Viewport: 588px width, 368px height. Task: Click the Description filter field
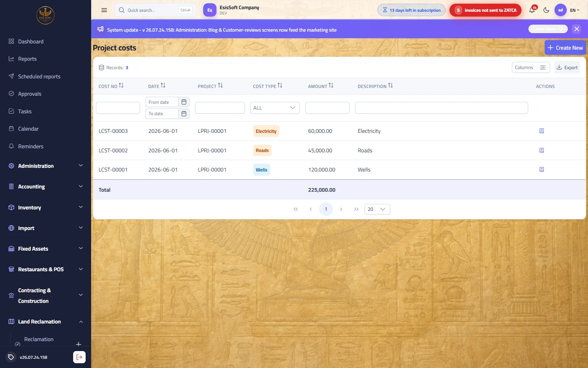coord(441,108)
